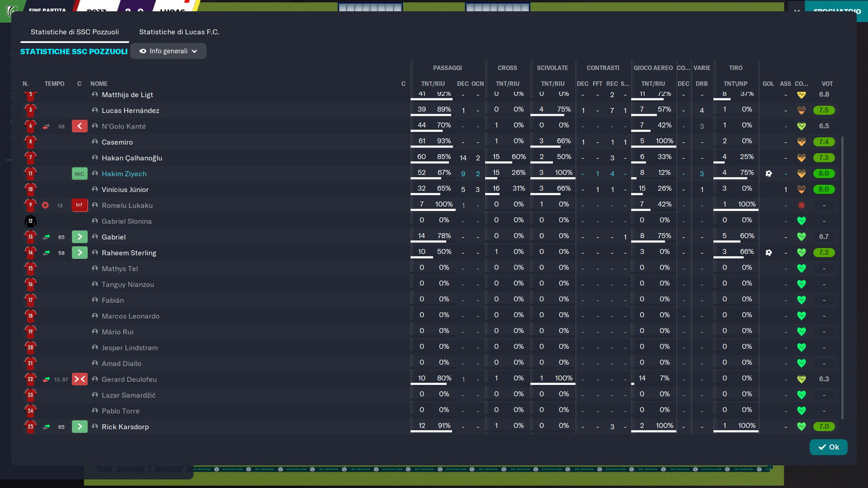The image size is (868, 488).
Task: Click condition heart icon for Amad Diallo
Action: tap(801, 363)
